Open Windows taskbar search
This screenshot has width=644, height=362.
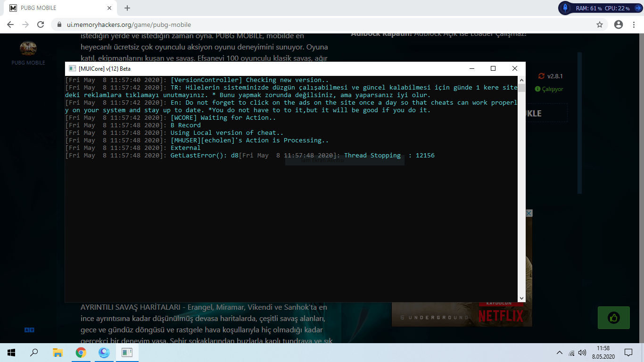(34, 352)
